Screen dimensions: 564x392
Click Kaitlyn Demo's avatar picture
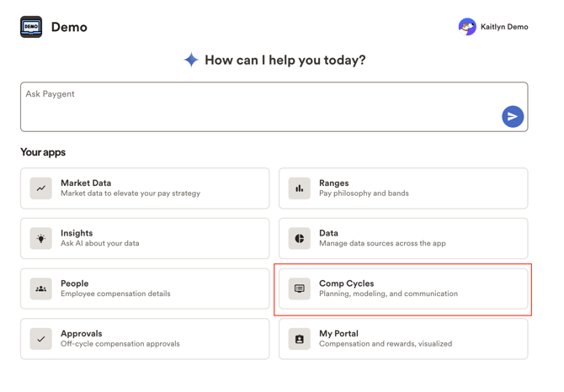(x=467, y=27)
